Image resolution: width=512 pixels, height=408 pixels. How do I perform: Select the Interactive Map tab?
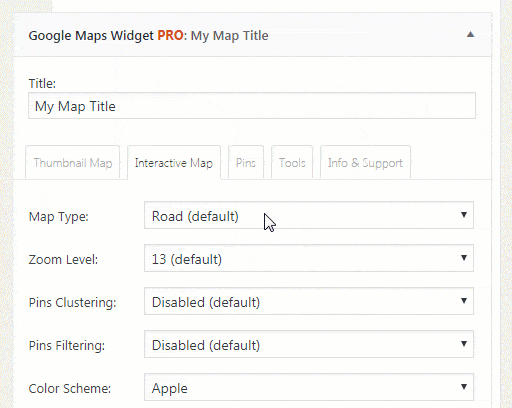(174, 162)
